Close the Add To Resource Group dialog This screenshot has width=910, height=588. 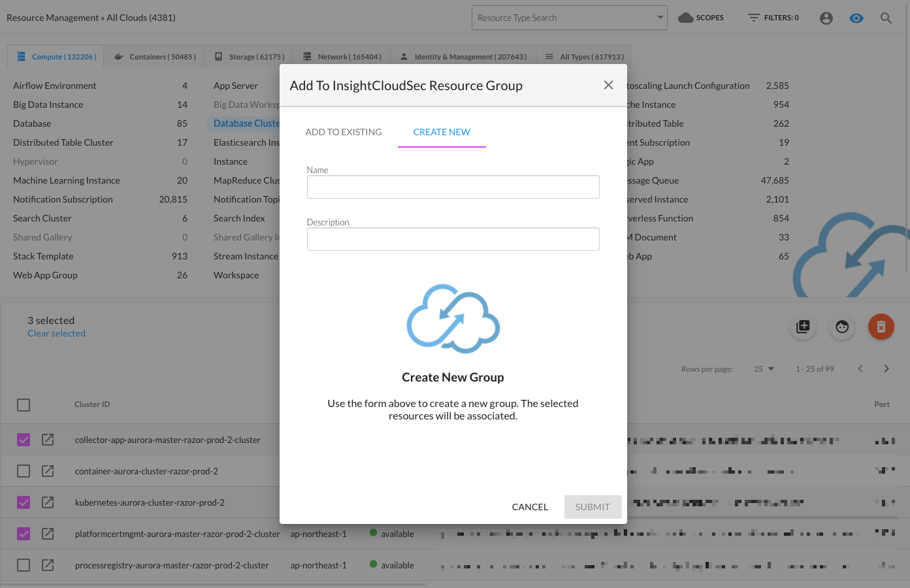coord(608,85)
